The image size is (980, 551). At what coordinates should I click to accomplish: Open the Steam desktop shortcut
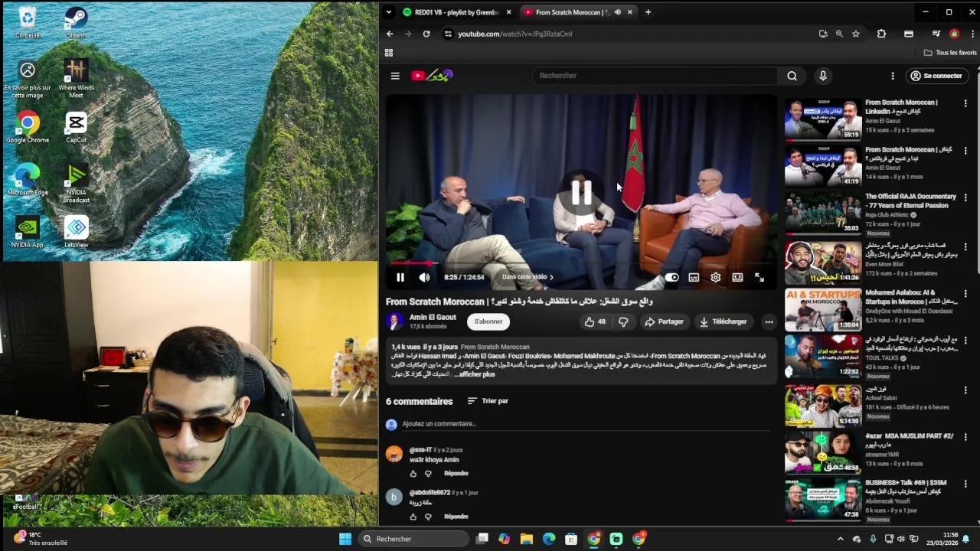click(76, 22)
